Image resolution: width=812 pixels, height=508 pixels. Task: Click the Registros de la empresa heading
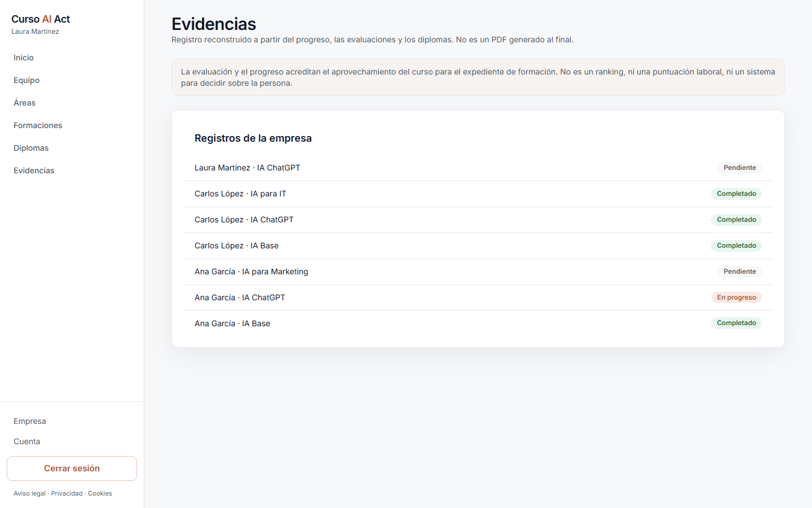[253, 138]
